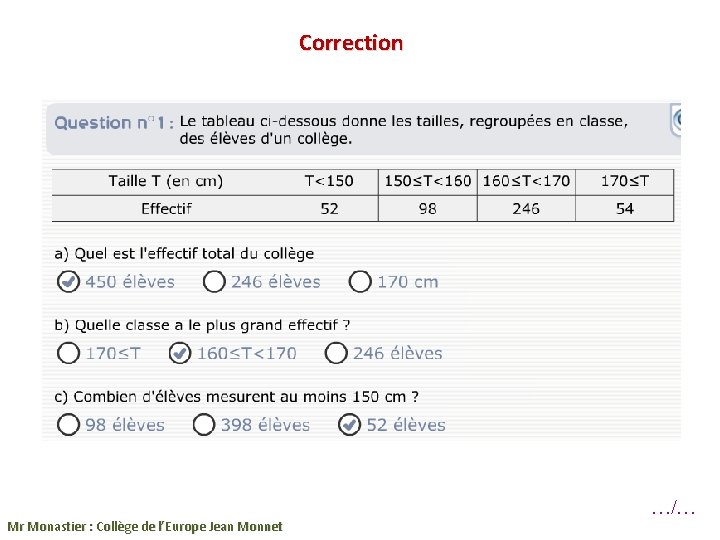The image size is (720, 540).
Task: Click the 'Taille T (en cm)' table header
Action: (x=166, y=181)
